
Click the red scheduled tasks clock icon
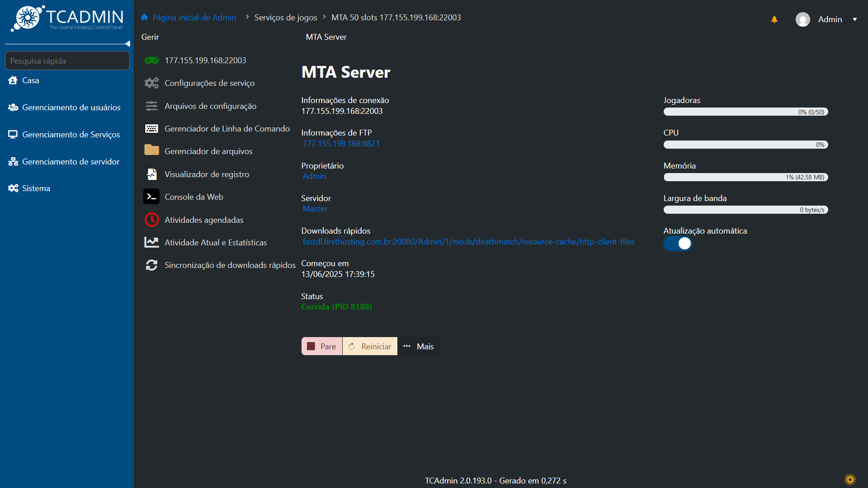(151, 220)
